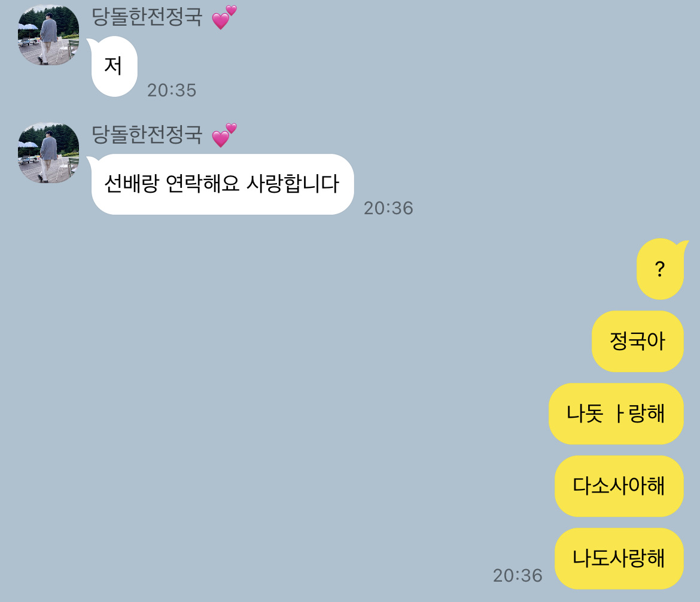Select the yellow 정국아 message bubble
This screenshot has height=602, width=700.
[638, 341]
